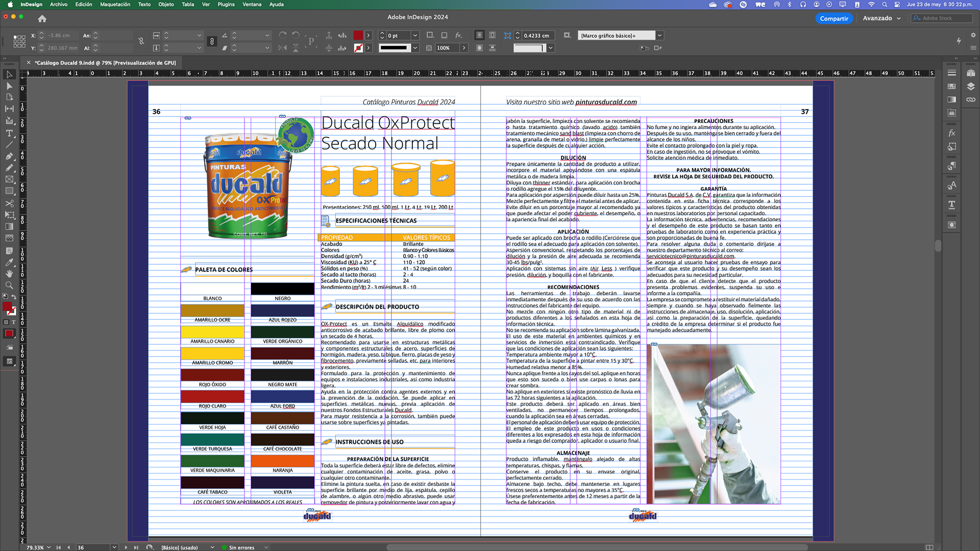Screen dimensions: 980x551
Task: Toggle formatting affects container
Action: click(x=6, y=322)
